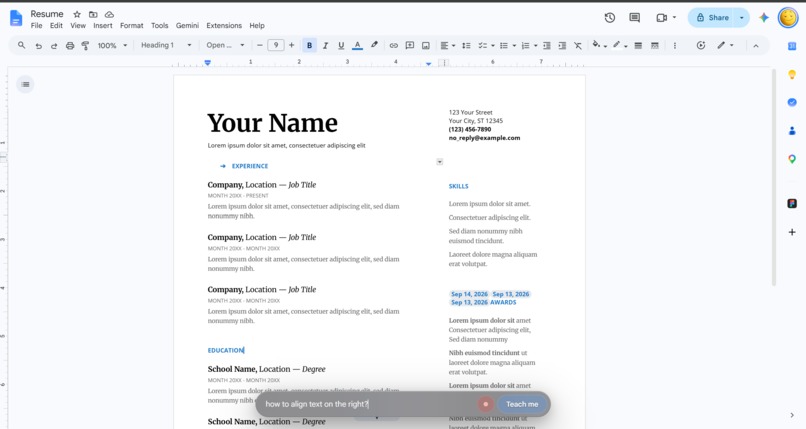Image resolution: width=806 pixels, height=429 pixels.
Task: Star the Resume document
Action: tap(77, 14)
